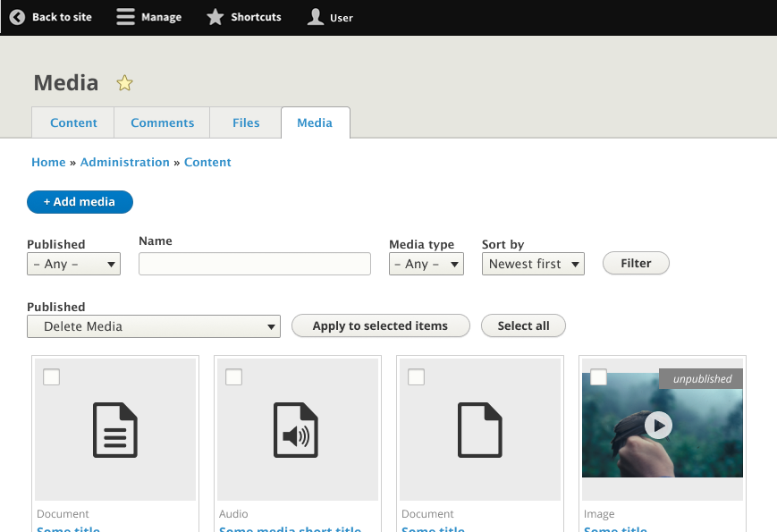Switch to the Content tab

[x=73, y=122]
